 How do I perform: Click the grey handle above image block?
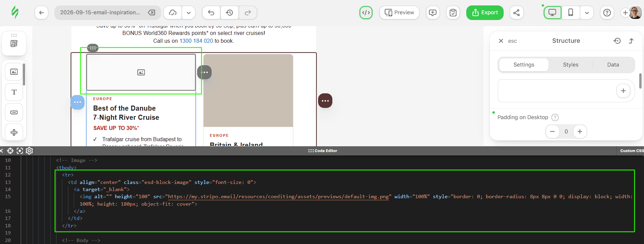[93, 48]
